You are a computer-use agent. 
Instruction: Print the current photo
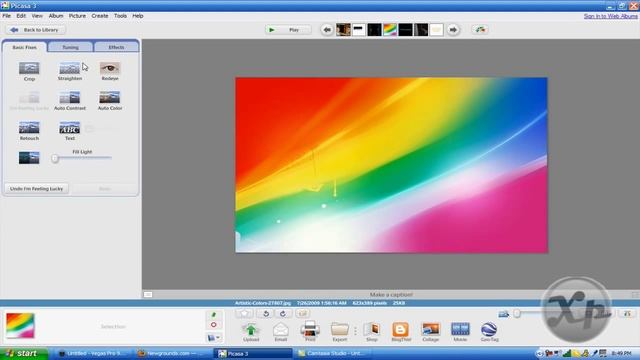pos(310,331)
